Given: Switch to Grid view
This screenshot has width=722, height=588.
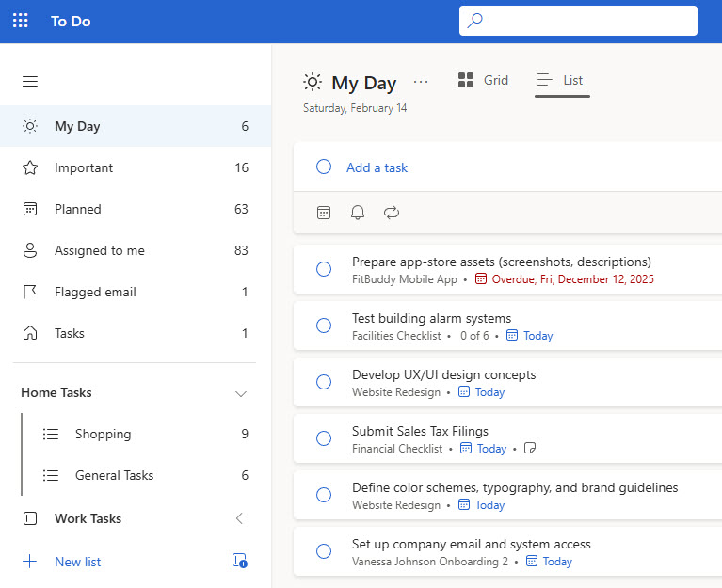Looking at the screenshot, I should [483, 81].
